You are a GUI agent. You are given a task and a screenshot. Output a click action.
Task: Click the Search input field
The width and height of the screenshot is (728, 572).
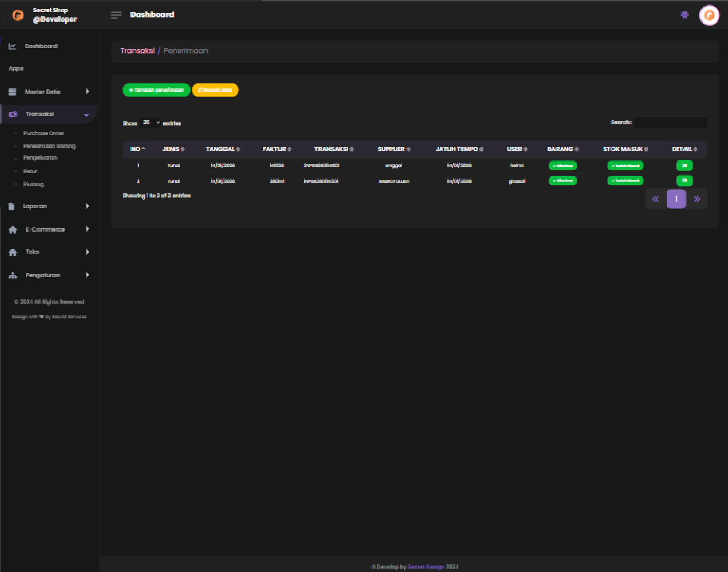[670, 123]
